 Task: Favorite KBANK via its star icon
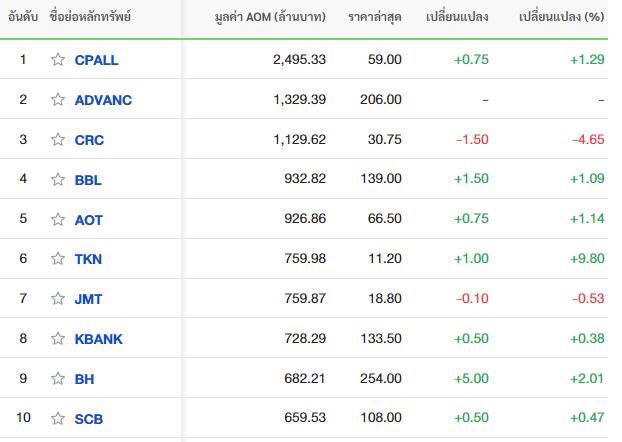58,338
